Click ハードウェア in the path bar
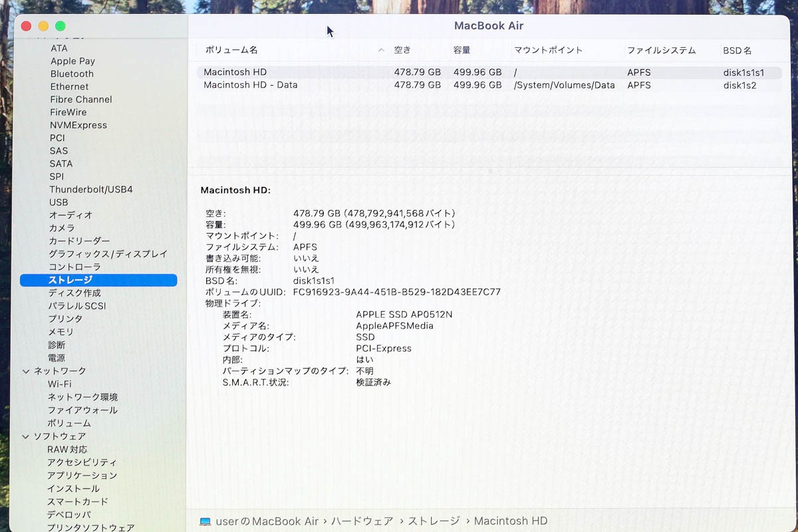 [362, 521]
